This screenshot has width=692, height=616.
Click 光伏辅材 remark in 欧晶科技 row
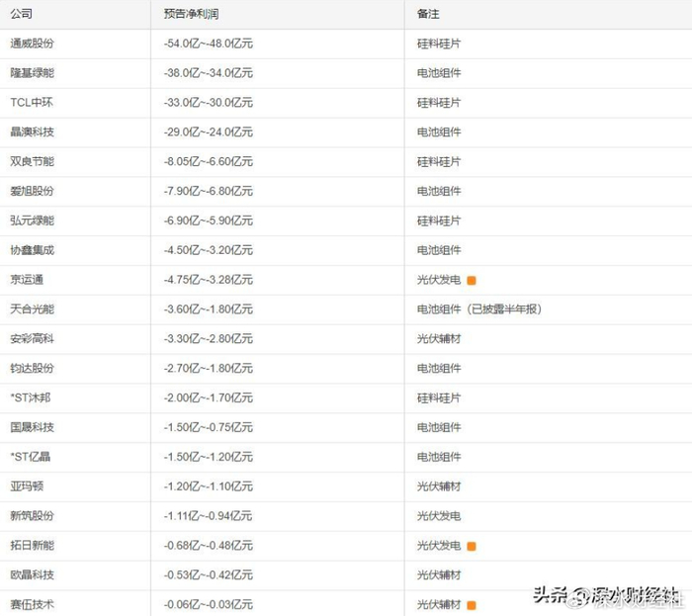[x=439, y=574]
